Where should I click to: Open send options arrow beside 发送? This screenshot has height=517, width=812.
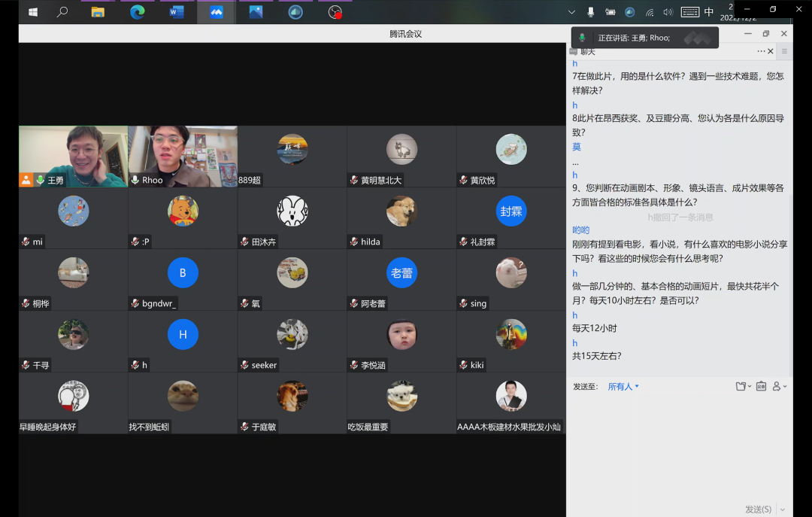click(x=783, y=509)
